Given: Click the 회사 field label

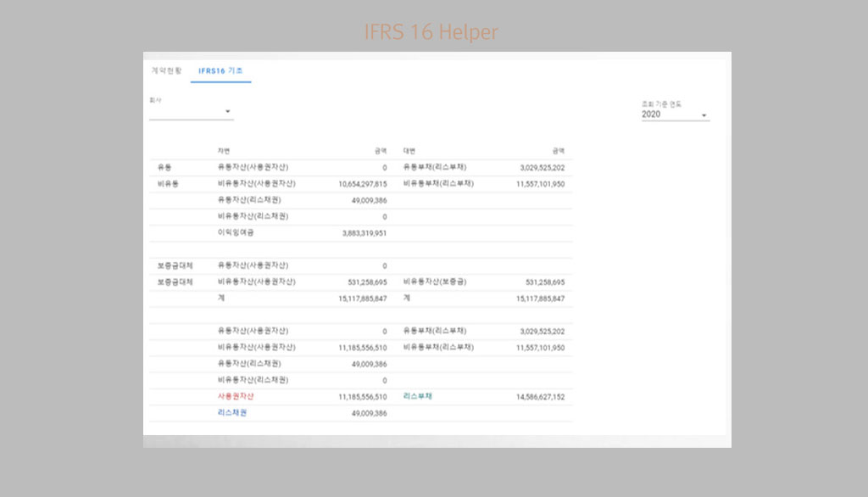Looking at the screenshot, I should pos(155,100).
